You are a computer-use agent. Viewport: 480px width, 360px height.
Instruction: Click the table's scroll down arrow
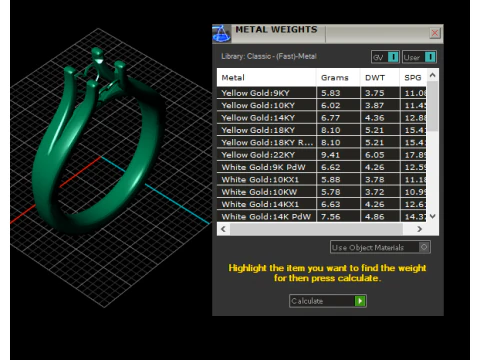(x=433, y=216)
